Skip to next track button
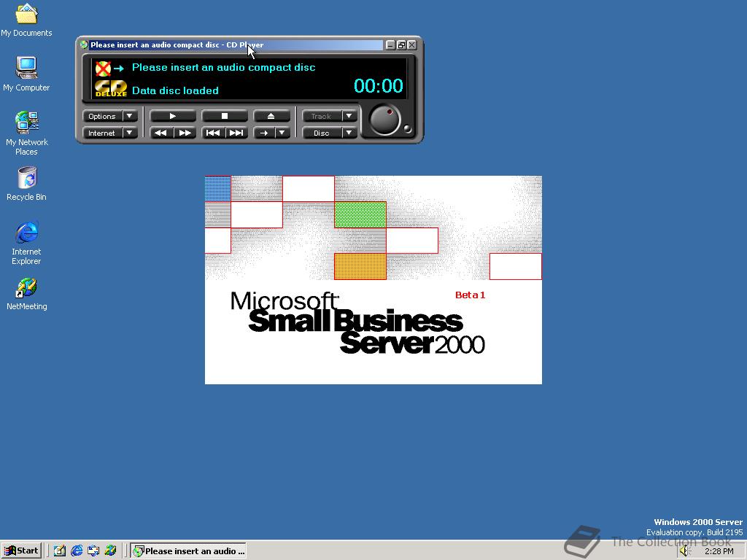The height and width of the screenshot is (560, 747). (236, 133)
